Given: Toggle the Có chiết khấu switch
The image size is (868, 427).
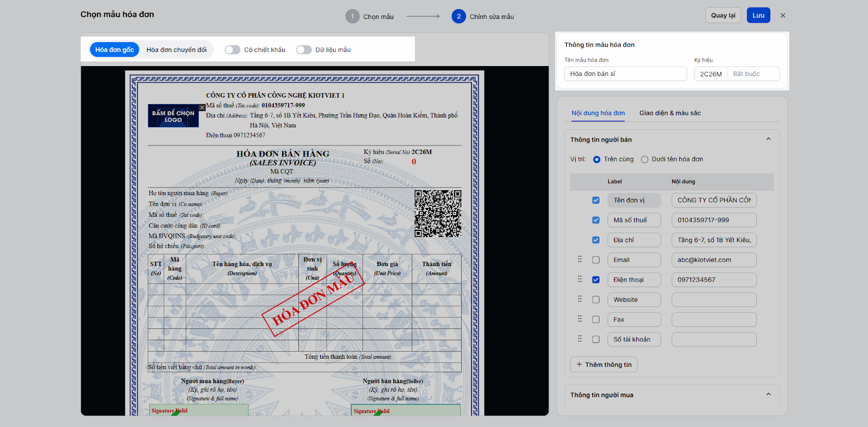Looking at the screenshot, I should (233, 50).
